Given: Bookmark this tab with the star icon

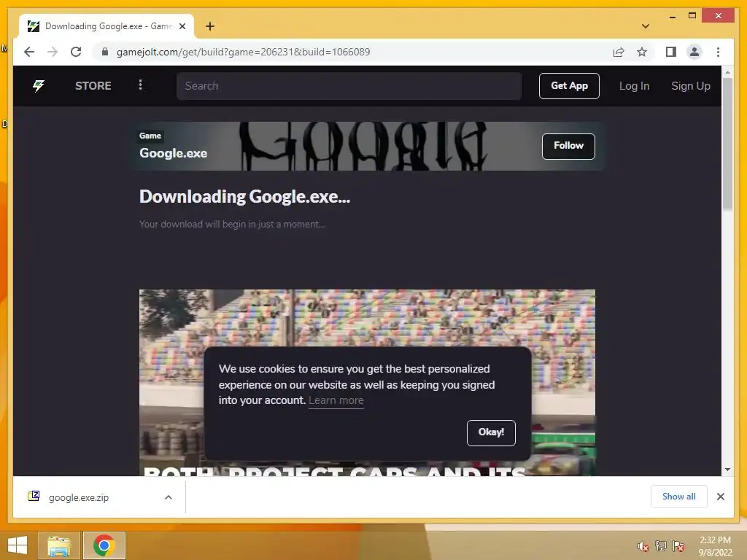Looking at the screenshot, I should point(642,52).
